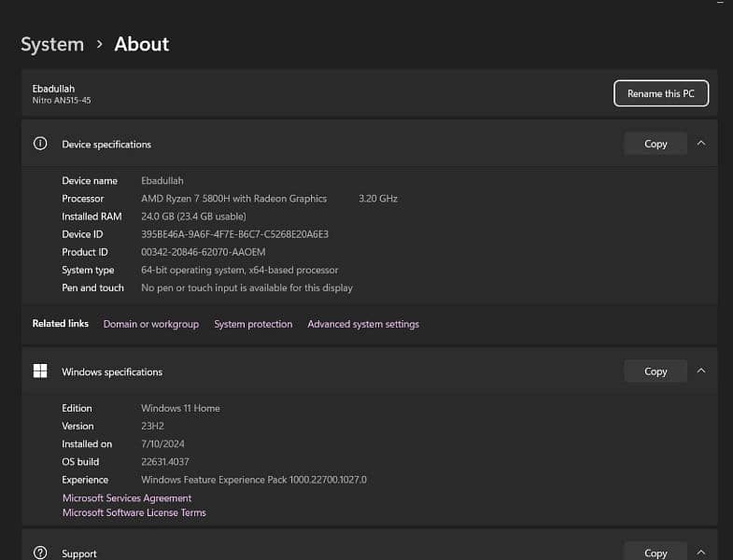This screenshot has width=733, height=560.
Task: Copy the Device specifications details
Action: pos(655,144)
